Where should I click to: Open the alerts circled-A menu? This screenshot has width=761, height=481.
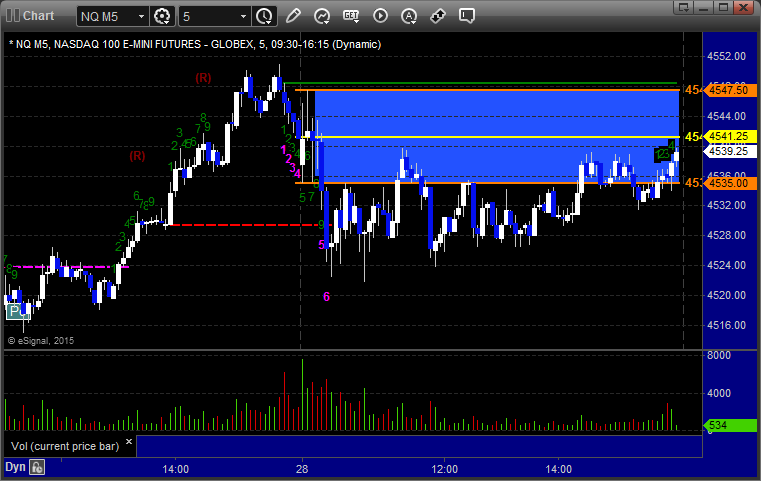click(409, 16)
